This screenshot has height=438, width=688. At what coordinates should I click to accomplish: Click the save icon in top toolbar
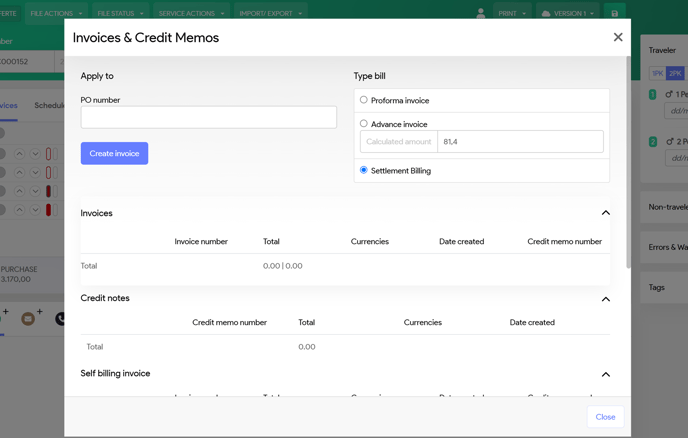point(614,14)
